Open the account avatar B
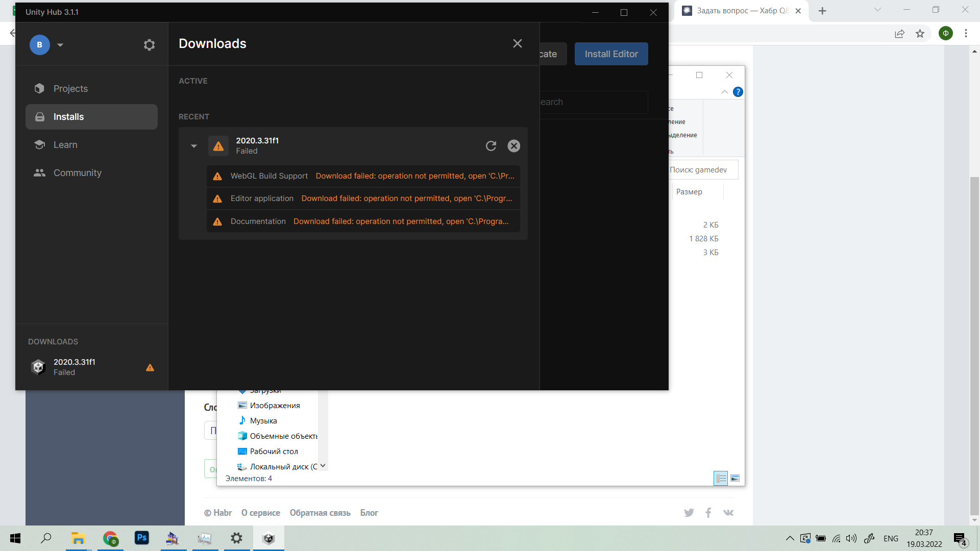980x551 pixels. 40,45
